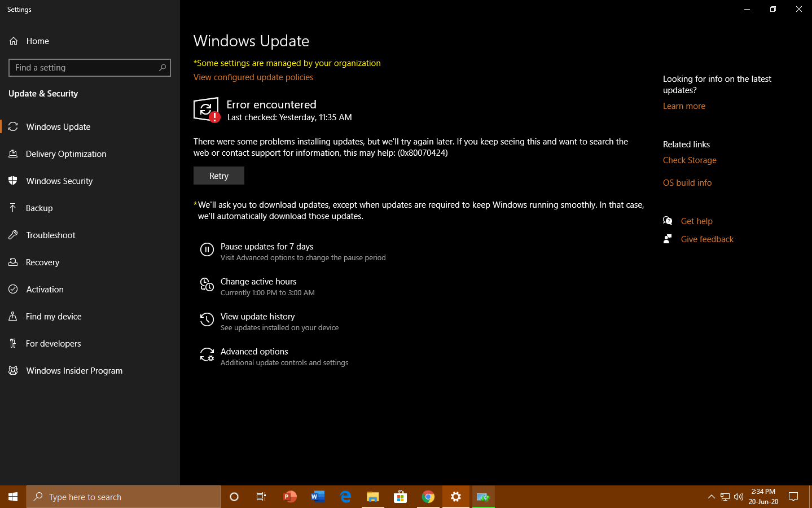This screenshot has width=812, height=508.
Task: Click the green-highlighted app on taskbar
Action: click(x=484, y=497)
